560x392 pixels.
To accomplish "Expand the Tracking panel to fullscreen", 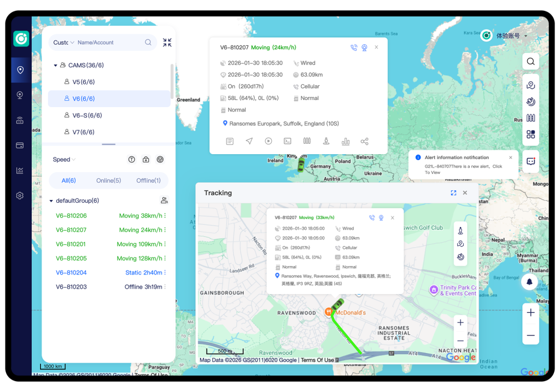I will [x=453, y=193].
